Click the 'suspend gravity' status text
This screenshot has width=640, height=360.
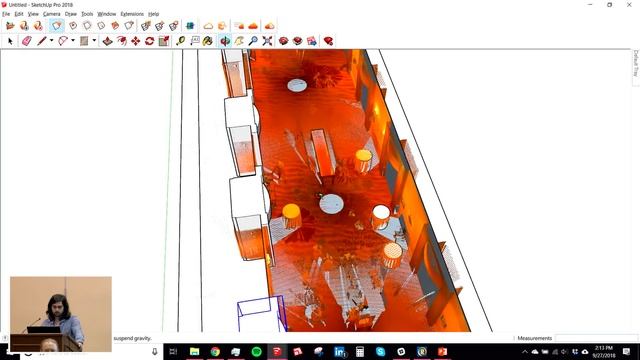(133, 338)
